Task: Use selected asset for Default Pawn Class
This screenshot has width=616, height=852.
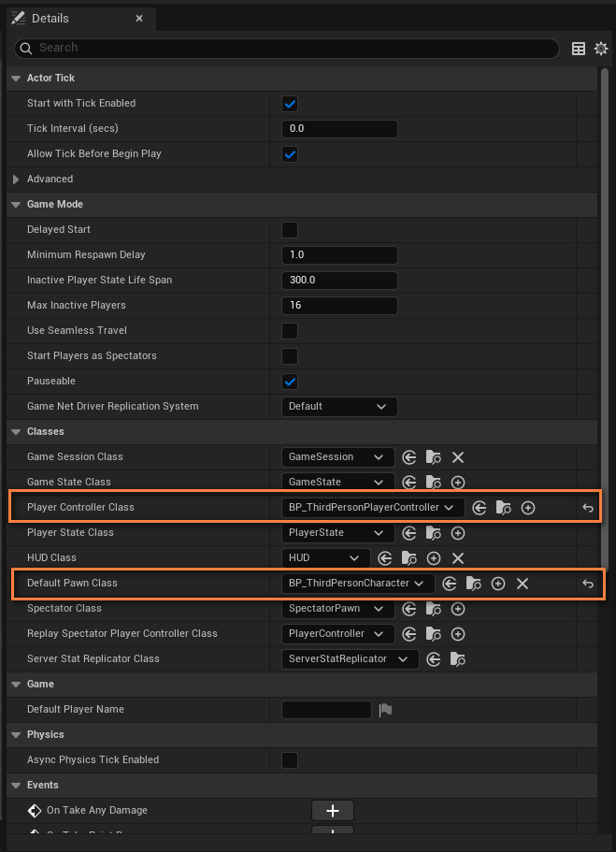Action: [x=450, y=584]
